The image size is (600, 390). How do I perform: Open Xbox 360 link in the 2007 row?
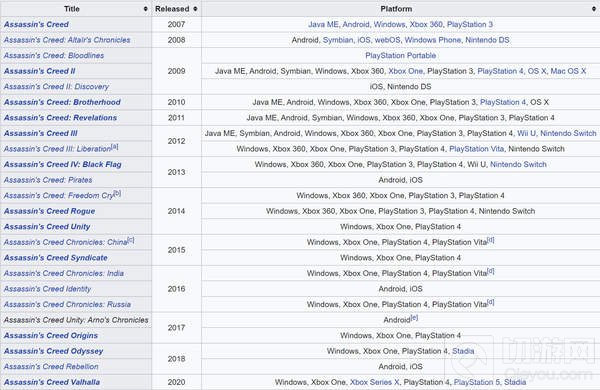426,24
